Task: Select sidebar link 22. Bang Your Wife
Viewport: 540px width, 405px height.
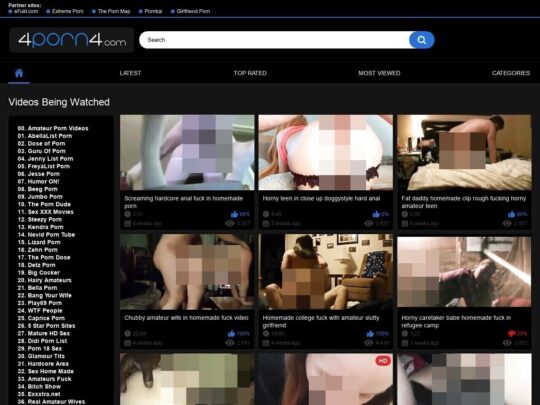Action: 44,295
